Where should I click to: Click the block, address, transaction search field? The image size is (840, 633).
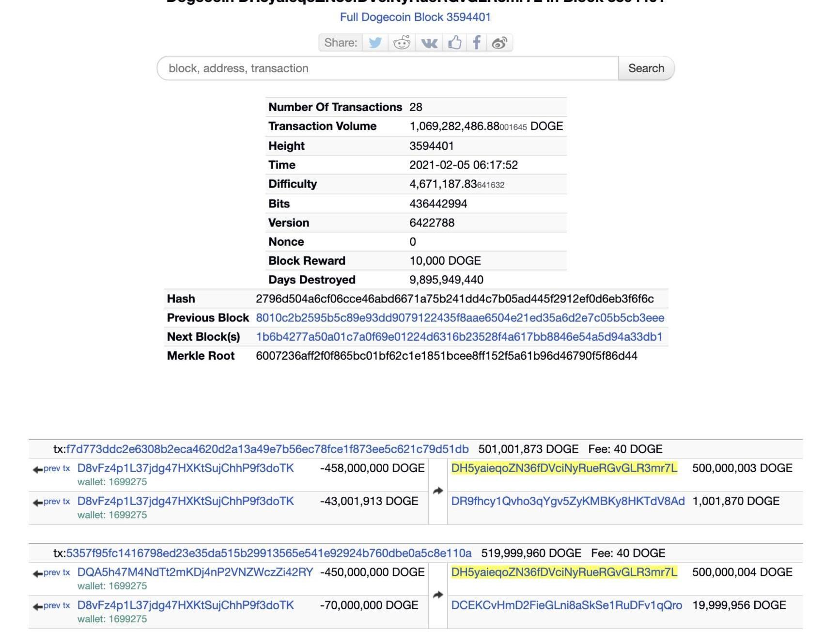(x=388, y=68)
